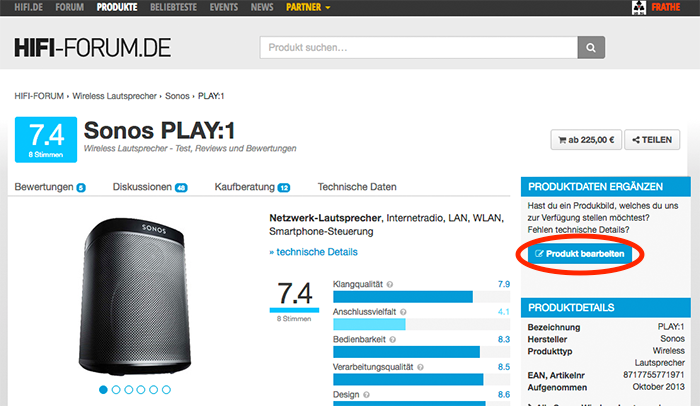Click into the Produkt suchen search field
This screenshot has height=406, width=700.
[418, 47]
